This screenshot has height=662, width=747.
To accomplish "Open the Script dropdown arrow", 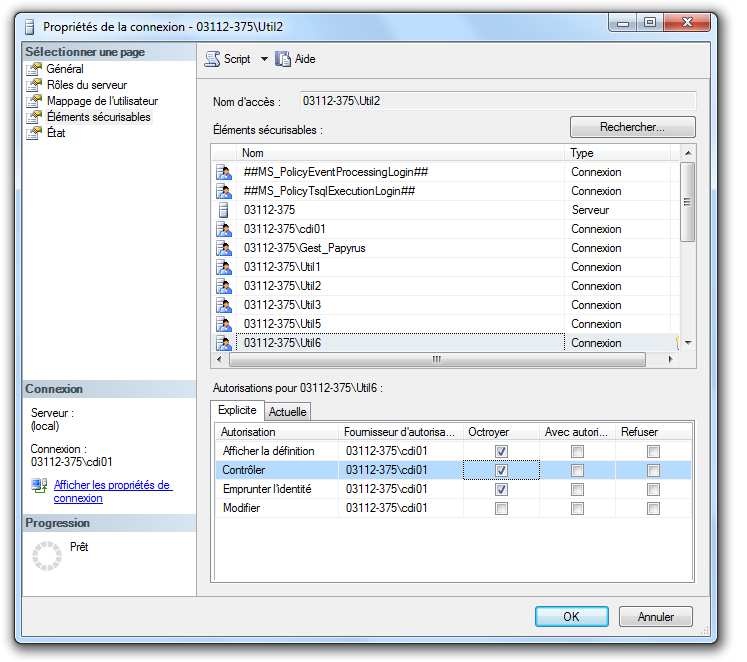I will pos(264,59).
